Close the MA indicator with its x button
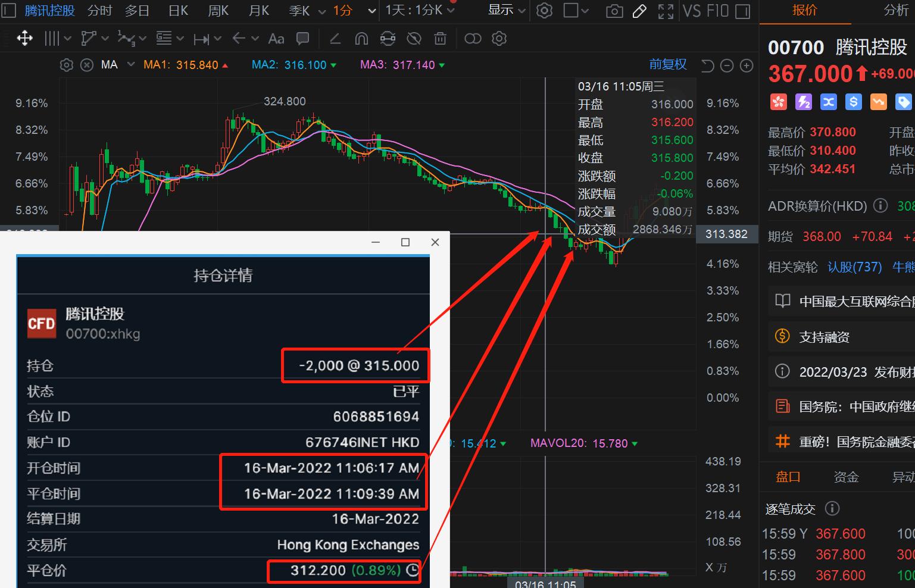915x588 pixels. point(87,65)
